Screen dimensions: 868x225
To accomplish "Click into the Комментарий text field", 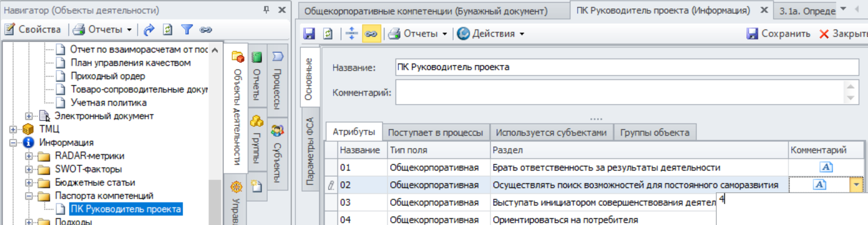I will 620,93.
